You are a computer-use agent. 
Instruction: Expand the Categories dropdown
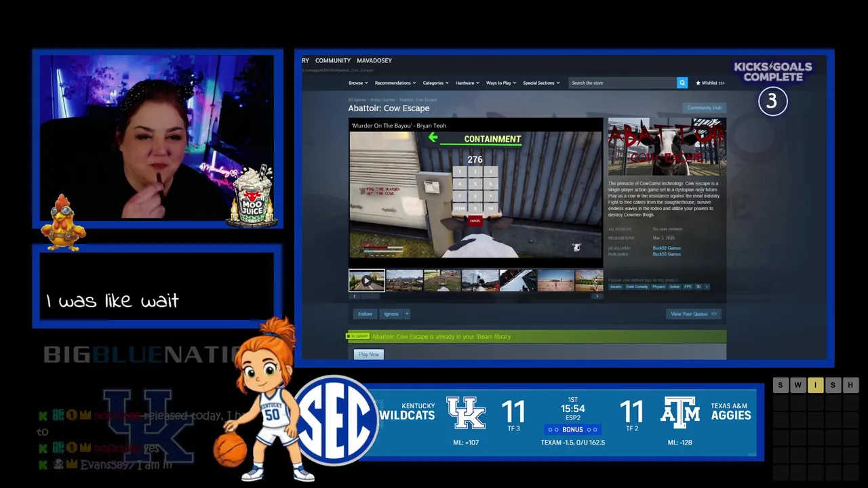click(x=435, y=83)
